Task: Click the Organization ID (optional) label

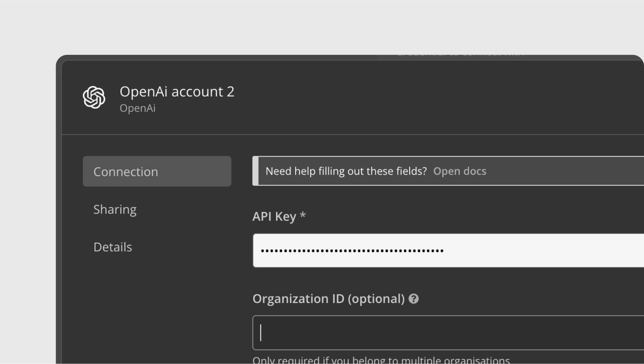Action: coord(329,299)
